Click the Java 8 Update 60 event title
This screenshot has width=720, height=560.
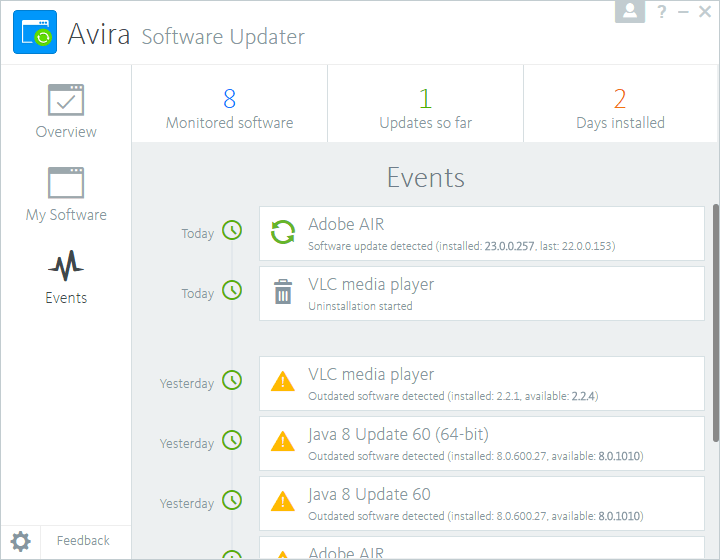370,495
